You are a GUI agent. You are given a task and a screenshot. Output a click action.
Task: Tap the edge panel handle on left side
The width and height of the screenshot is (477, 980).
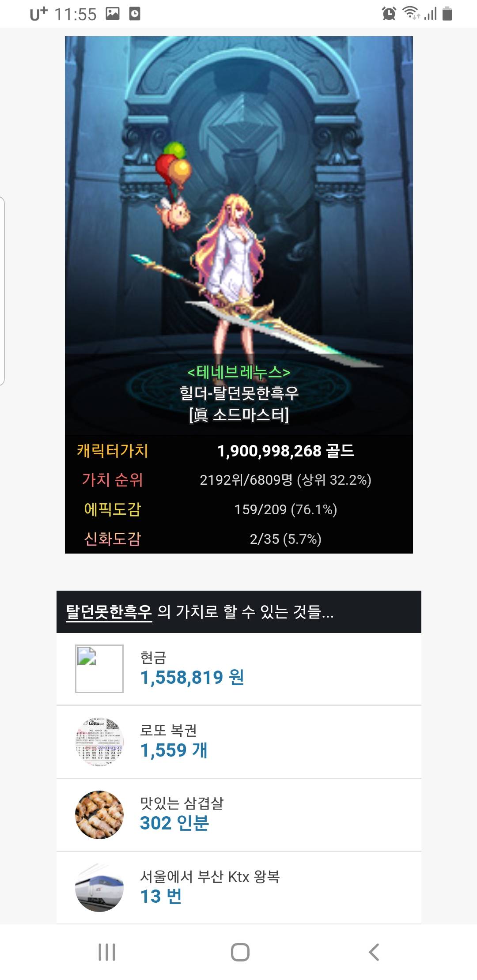tap(2, 291)
